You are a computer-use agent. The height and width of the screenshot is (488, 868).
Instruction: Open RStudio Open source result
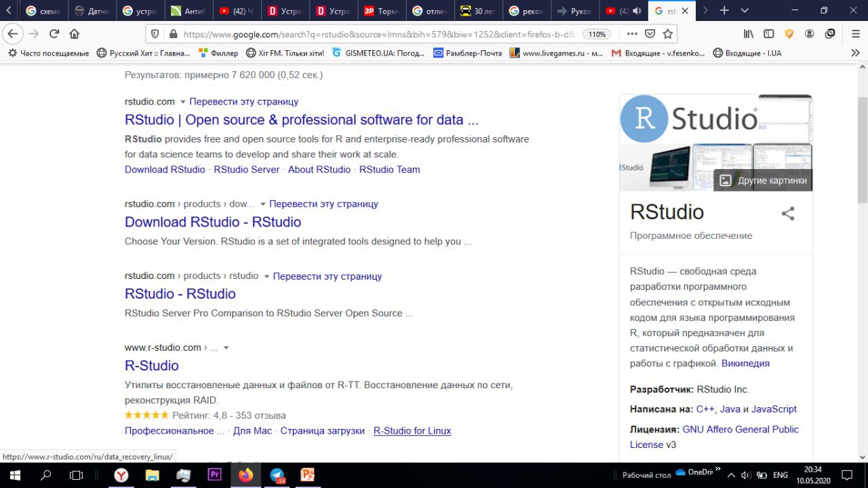pyautogui.click(x=301, y=120)
